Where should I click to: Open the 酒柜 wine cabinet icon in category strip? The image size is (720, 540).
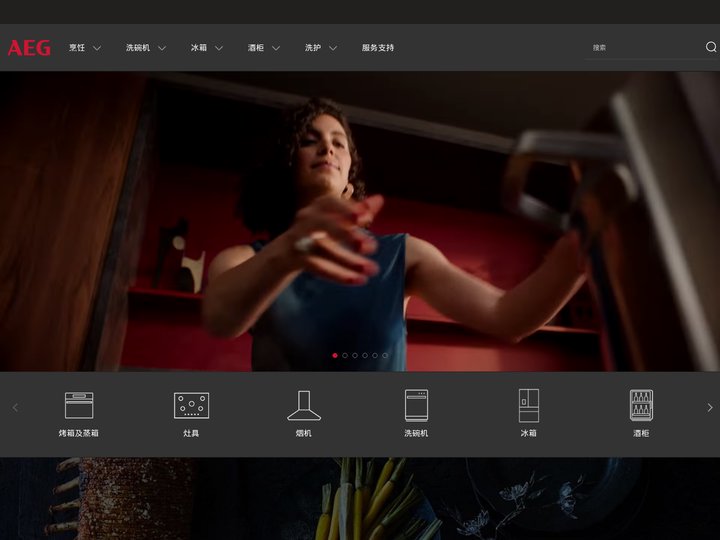641,405
